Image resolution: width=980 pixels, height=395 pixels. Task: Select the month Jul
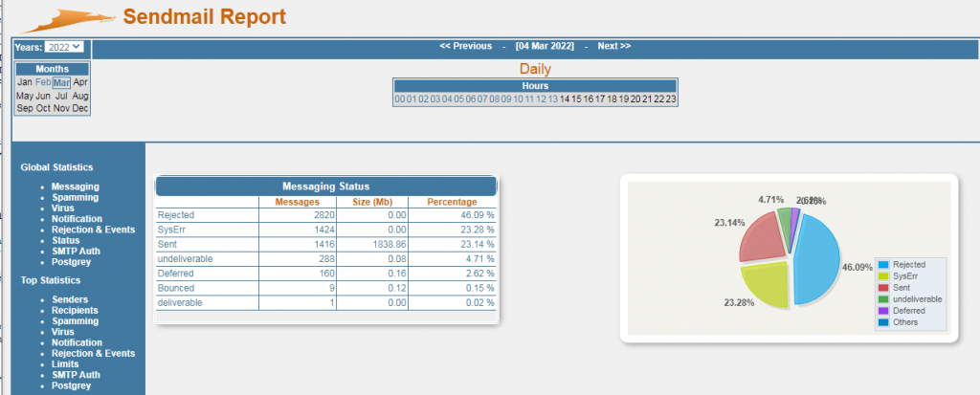pyautogui.click(x=61, y=96)
